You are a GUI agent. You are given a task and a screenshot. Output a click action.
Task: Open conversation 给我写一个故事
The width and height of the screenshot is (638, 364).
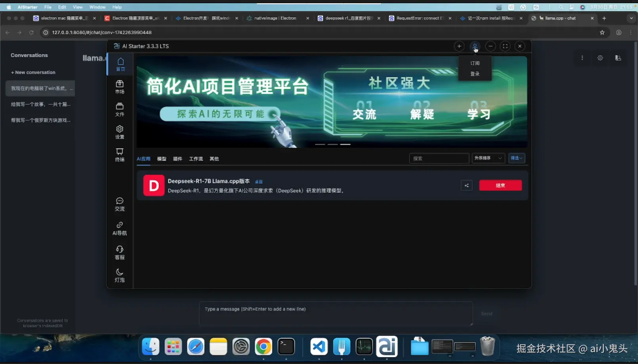(x=40, y=104)
